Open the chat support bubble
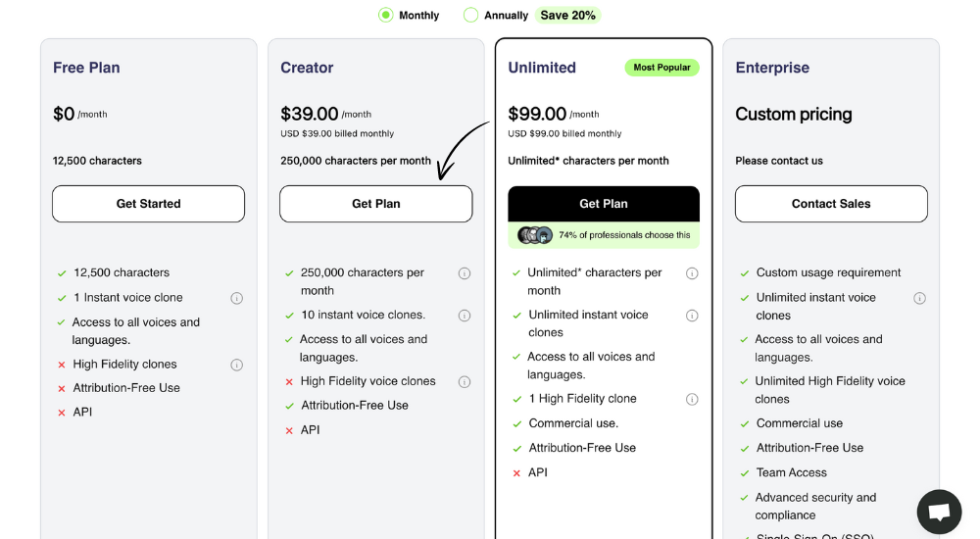This screenshot has height=539, width=980. click(939, 512)
